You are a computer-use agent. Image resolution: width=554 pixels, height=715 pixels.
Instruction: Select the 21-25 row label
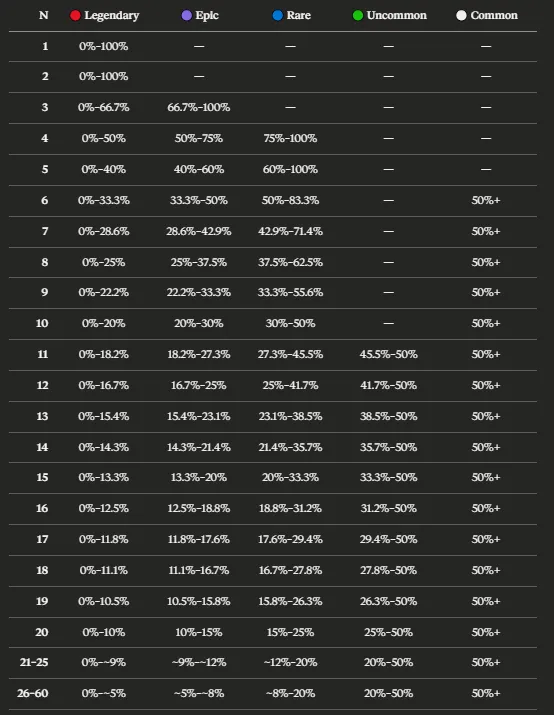(x=34, y=662)
